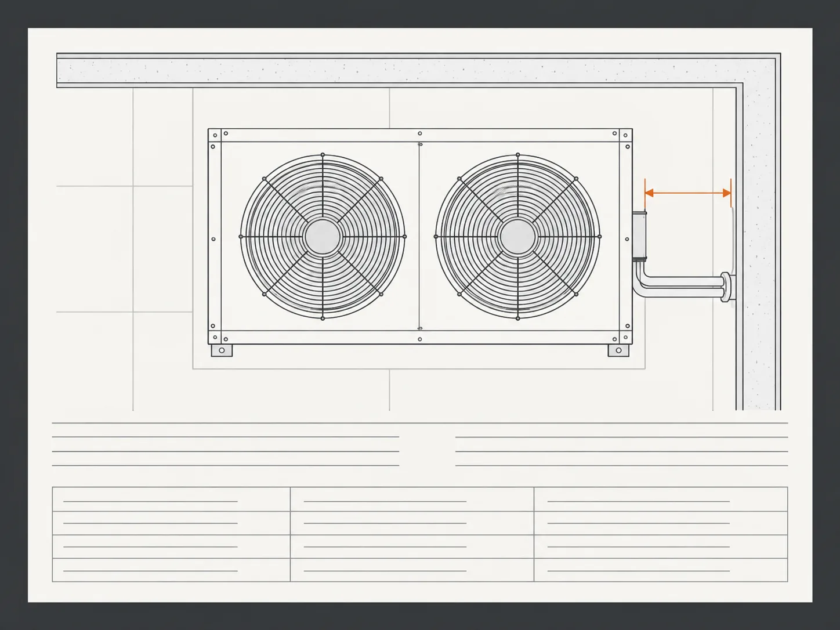Click the middle column cell in bottom row

point(412,570)
